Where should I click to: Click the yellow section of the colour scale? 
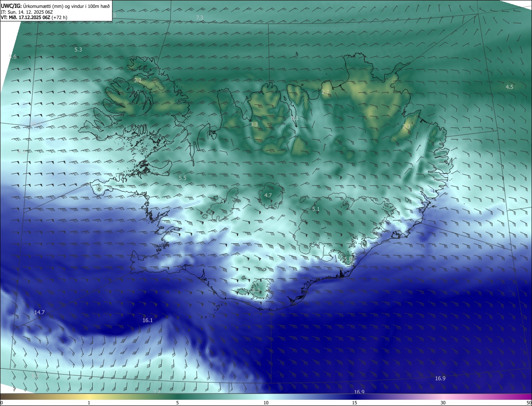(x=89, y=397)
